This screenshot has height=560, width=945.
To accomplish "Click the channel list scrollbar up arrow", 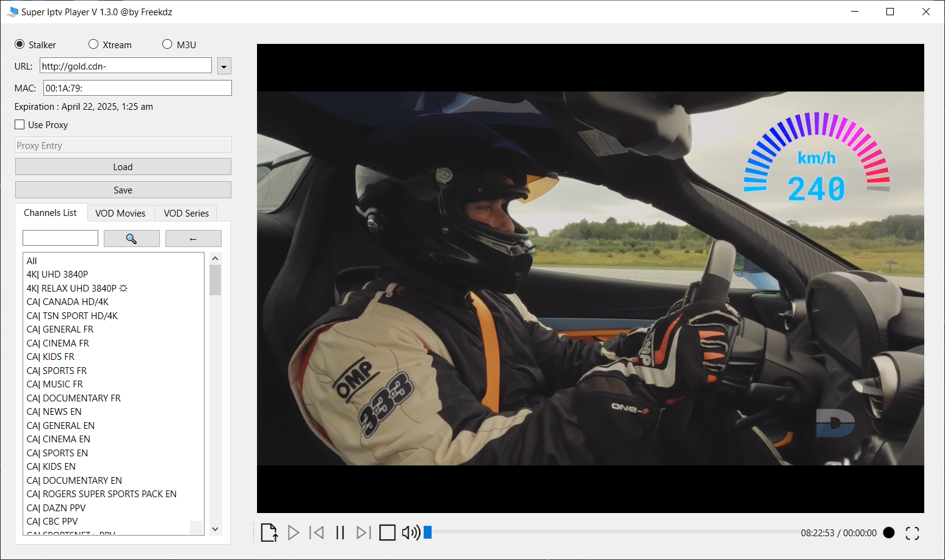I will click(215, 259).
